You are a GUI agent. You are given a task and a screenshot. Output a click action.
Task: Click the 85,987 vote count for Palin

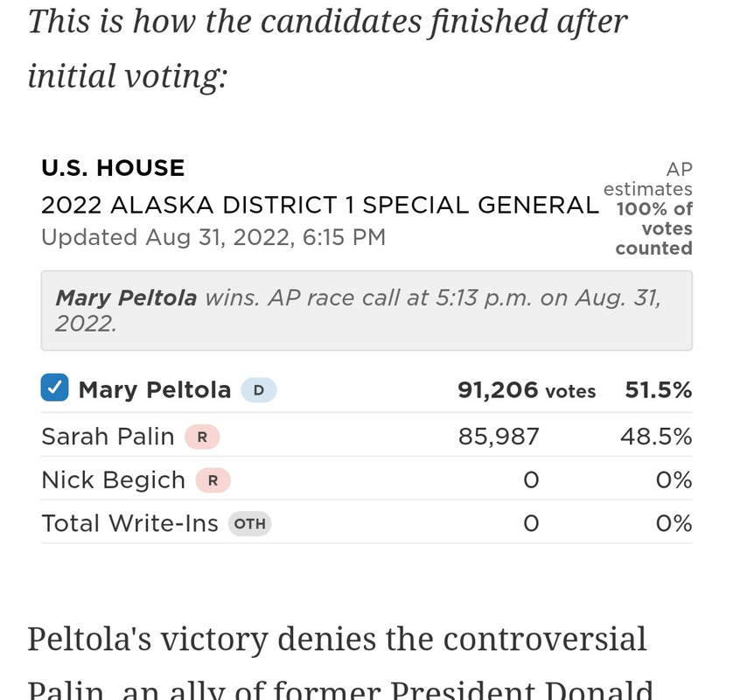pos(499,437)
